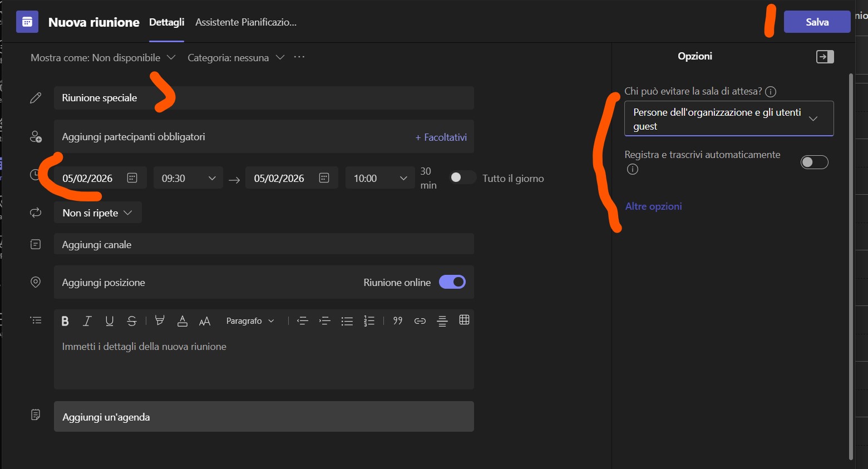This screenshot has height=469, width=868.
Task: Toggle bold text formatting
Action: click(65, 321)
